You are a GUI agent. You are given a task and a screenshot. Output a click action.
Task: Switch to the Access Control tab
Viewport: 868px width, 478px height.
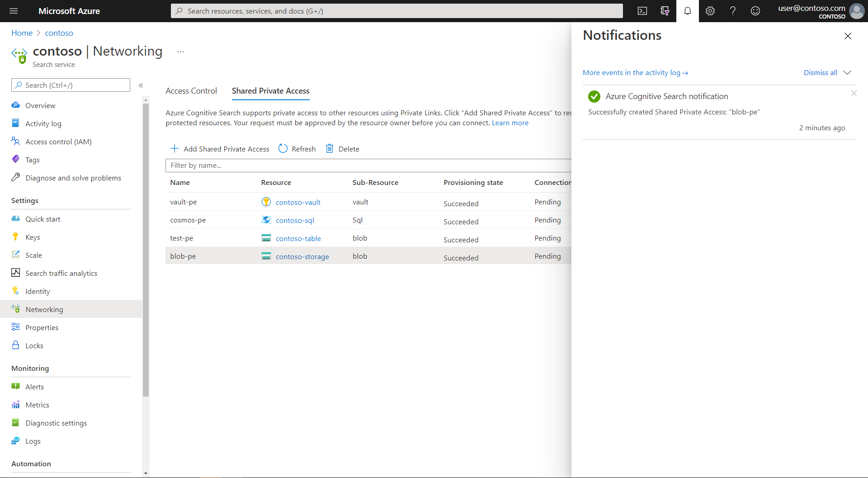(191, 91)
